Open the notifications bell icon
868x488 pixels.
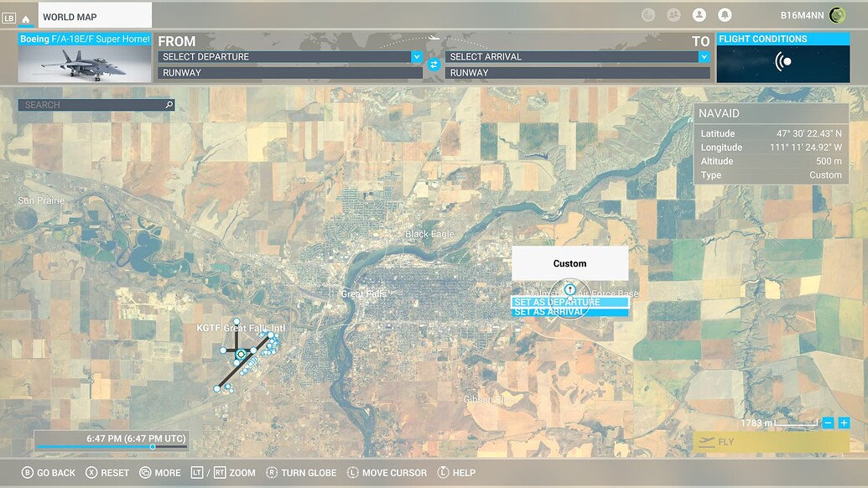pyautogui.click(x=725, y=14)
